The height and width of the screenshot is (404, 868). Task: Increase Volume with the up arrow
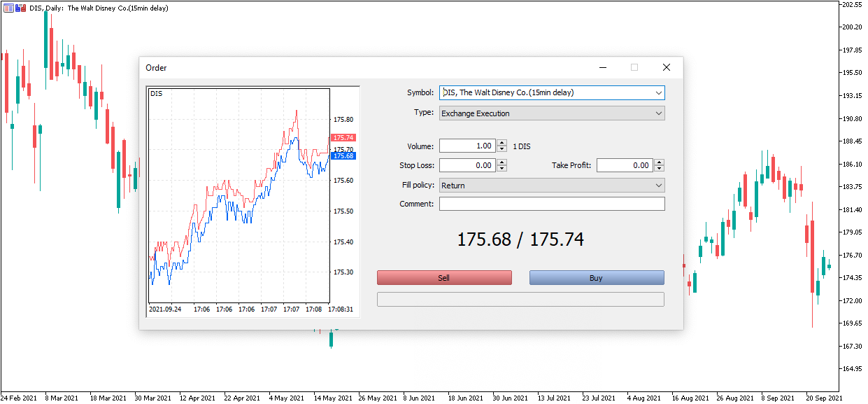(502, 143)
